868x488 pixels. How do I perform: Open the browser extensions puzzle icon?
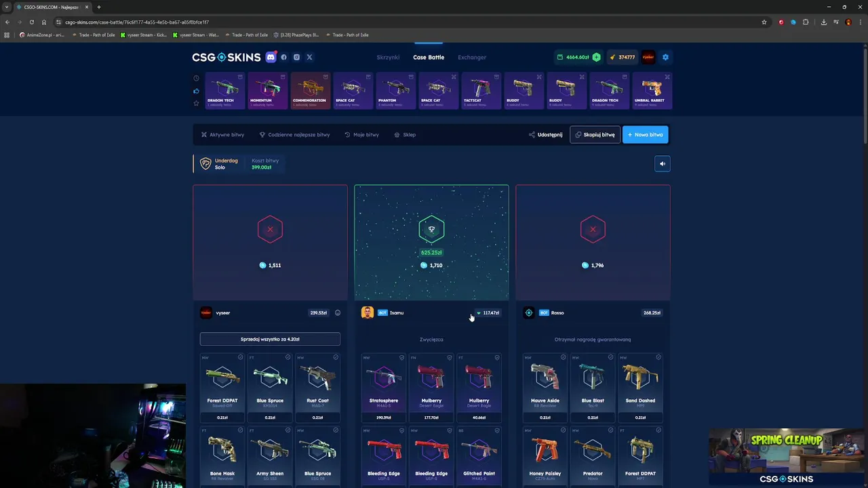coord(806,22)
